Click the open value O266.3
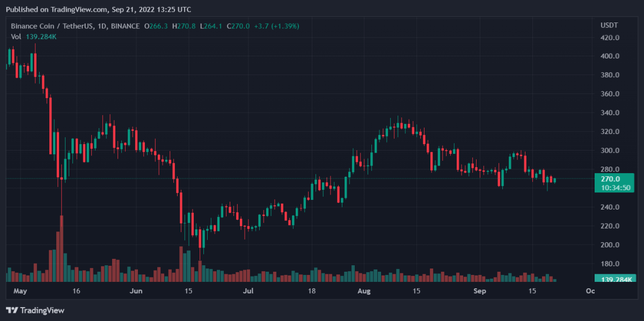This screenshot has height=321, width=644. tap(156, 26)
